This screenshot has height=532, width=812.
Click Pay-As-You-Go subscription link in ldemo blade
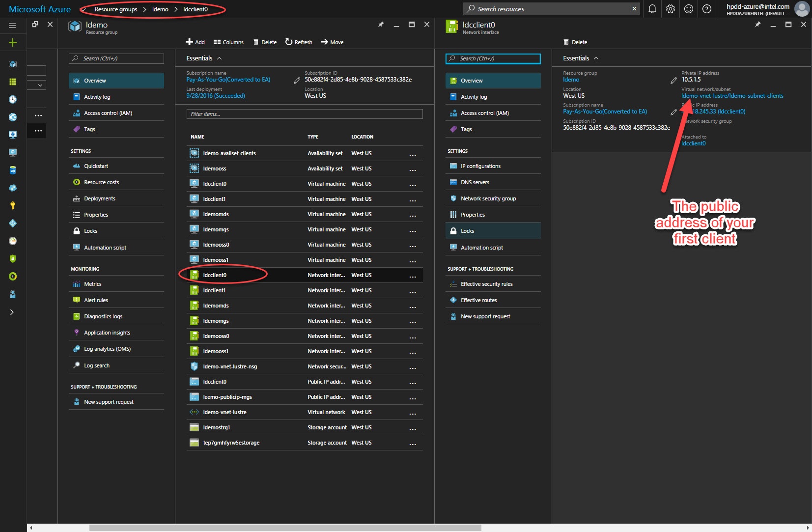click(x=228, y=80)
